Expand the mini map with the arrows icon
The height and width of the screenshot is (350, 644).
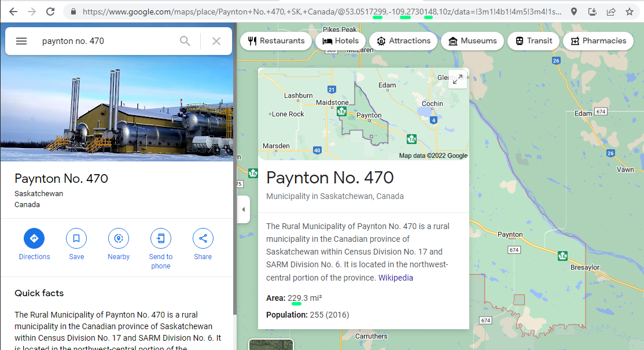tap(458, 79)
